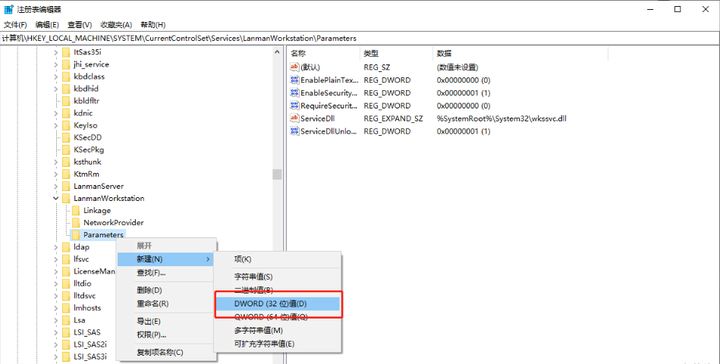Viewport: 720px width, 364px height.
Task: Select the KeyIso folder icon
Action: coord(66,125)
